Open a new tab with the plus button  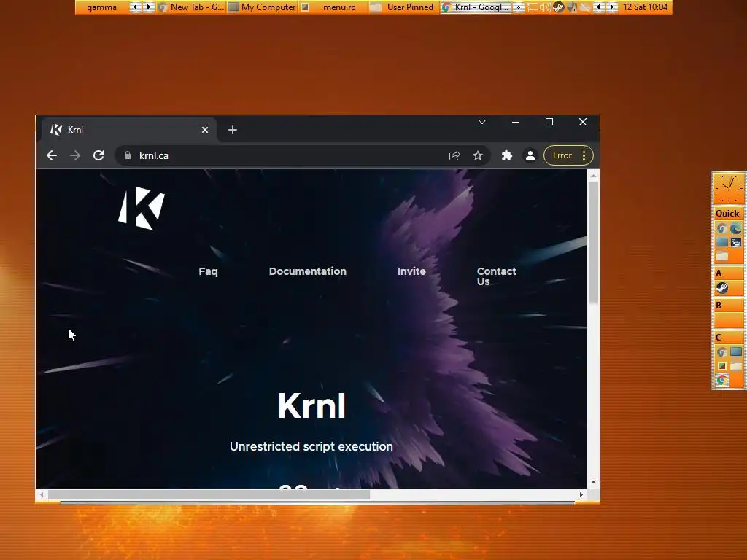click(233, 130)
